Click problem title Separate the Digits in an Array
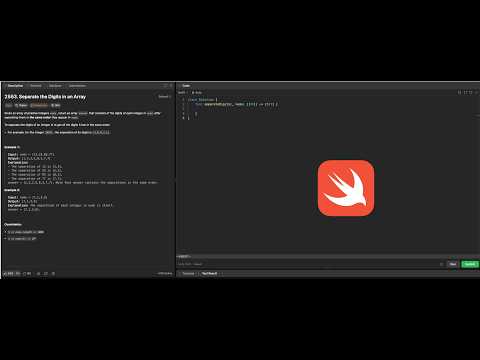480x360 pixels. click(x=45, y=97)
